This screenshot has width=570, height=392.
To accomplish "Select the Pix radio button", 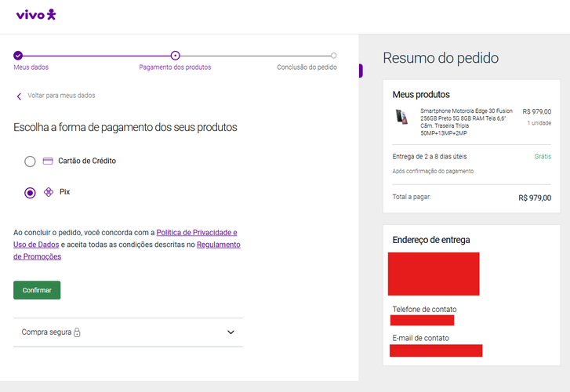I will tap(30, 192).
